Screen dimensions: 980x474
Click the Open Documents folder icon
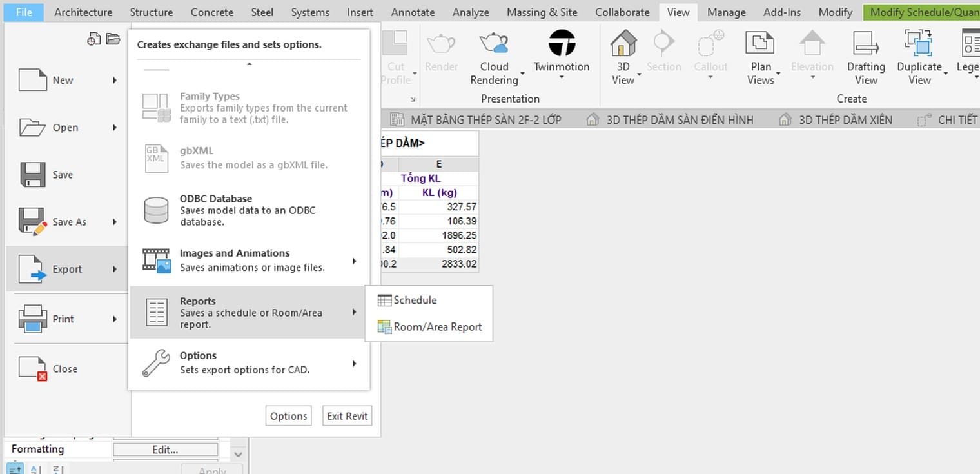pyautogui.click(x=113, y=39)
